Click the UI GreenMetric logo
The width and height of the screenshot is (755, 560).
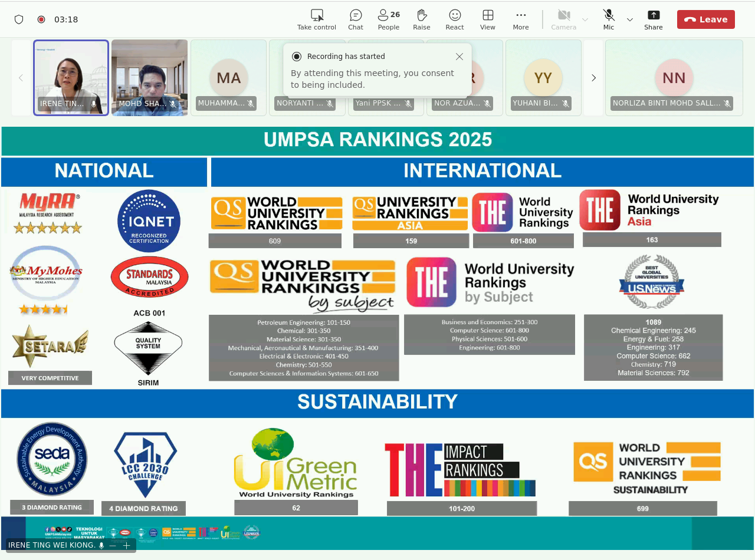pos(296,463)
